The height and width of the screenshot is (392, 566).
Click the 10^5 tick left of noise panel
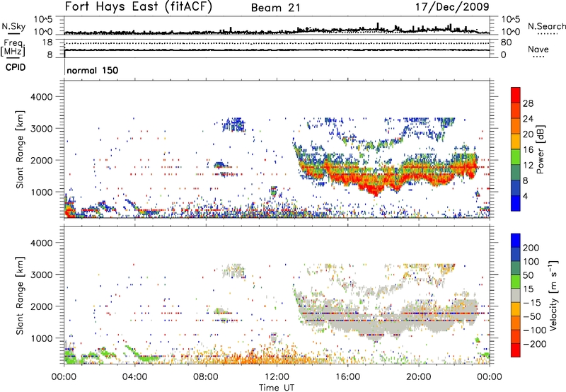[x=42, y=19]
